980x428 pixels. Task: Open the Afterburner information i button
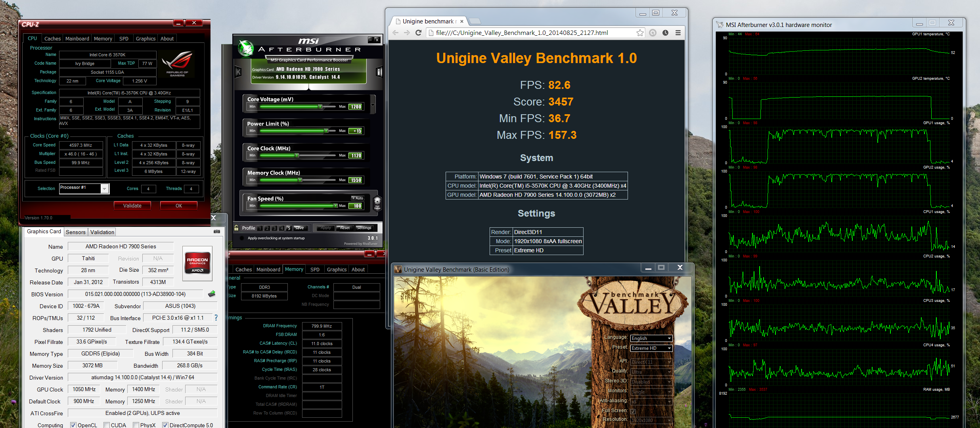(379, 72)
